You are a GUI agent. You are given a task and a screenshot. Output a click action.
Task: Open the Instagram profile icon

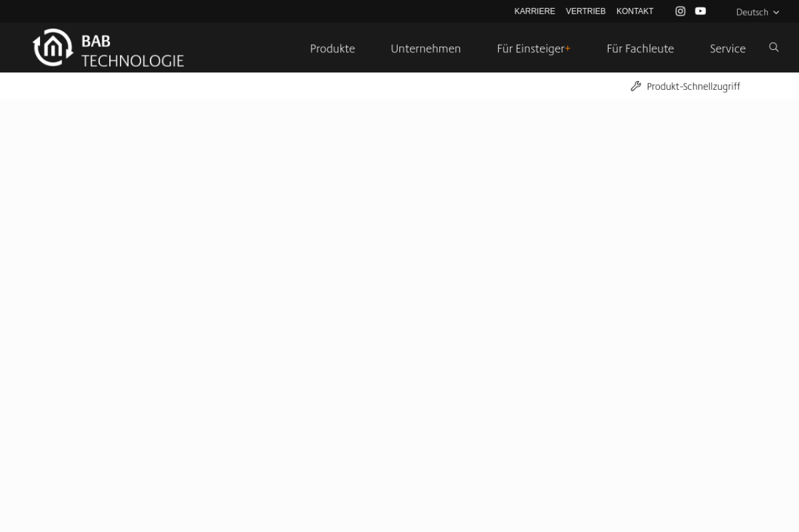point(680,11)
